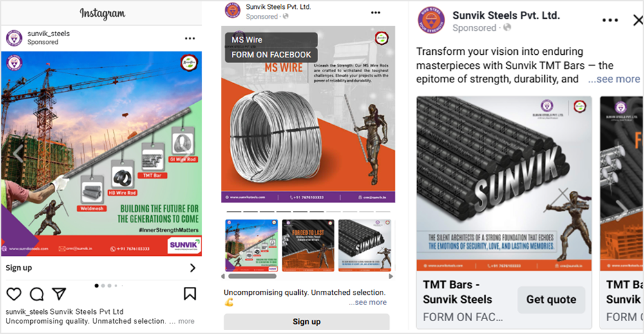Expand the Sign up chevron arrow
The width and height of the screenshot is (644, 334).
pos(193,268)
